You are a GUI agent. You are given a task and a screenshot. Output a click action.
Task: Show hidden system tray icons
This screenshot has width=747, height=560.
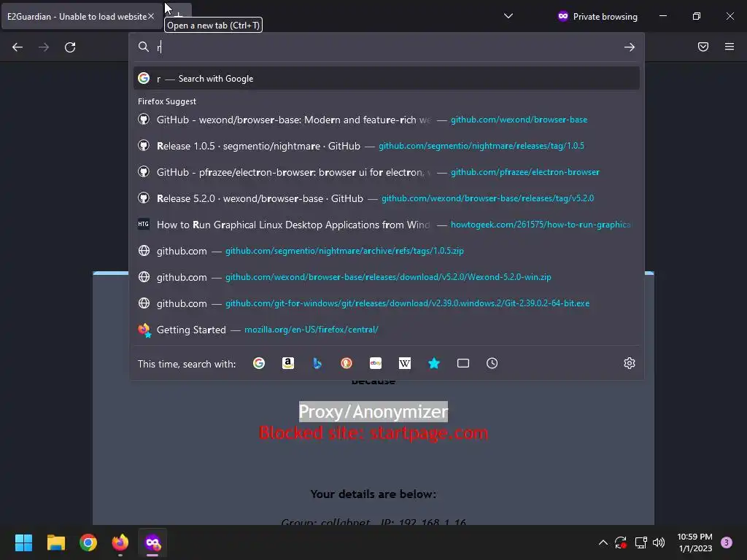point(603,542)
